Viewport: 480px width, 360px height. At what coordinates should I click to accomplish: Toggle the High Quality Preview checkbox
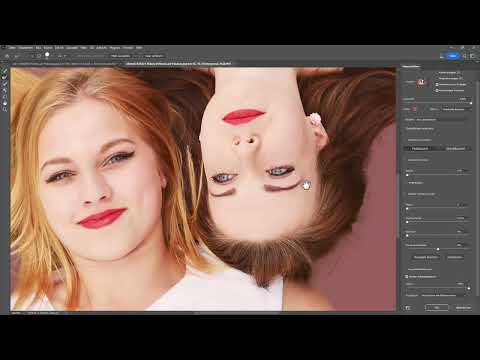pos(437,90)
